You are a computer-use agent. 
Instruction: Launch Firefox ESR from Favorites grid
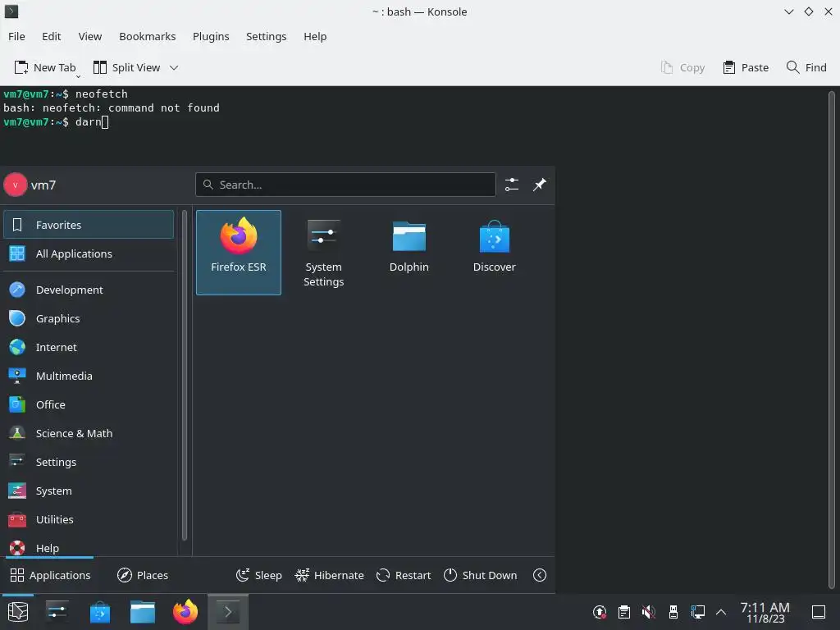(239, 253)
